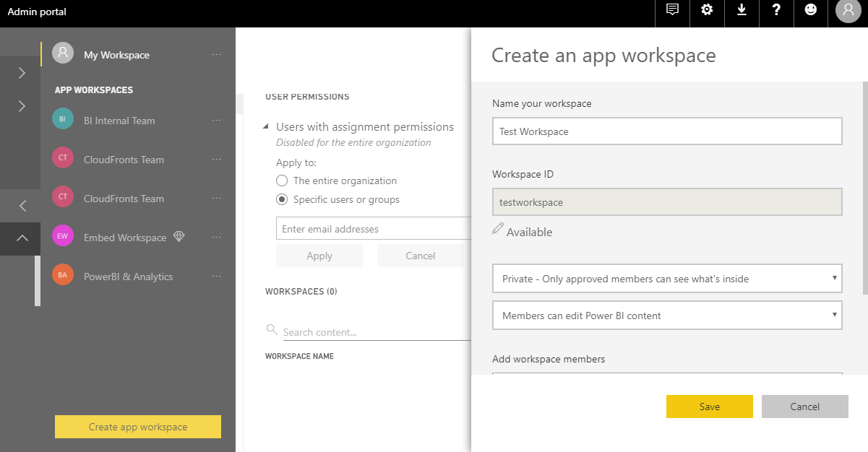Viewport: 868px width, 452px height.
Task: Click the 'Name your workspace' text field
Action: pos(666,131)
